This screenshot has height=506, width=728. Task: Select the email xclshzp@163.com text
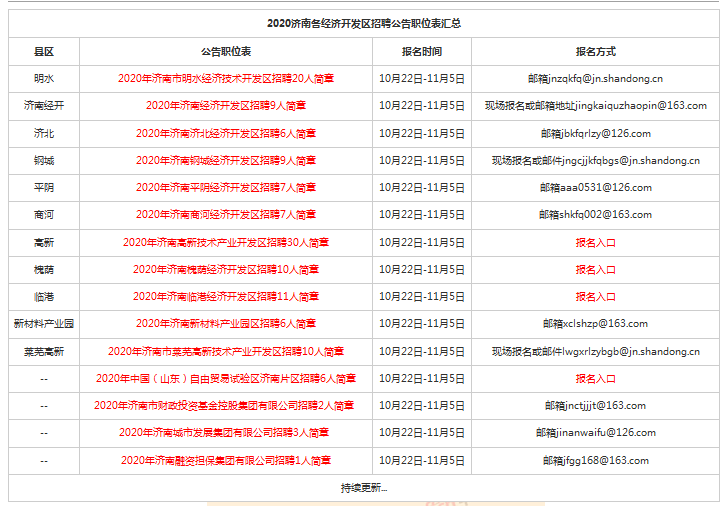605,323
